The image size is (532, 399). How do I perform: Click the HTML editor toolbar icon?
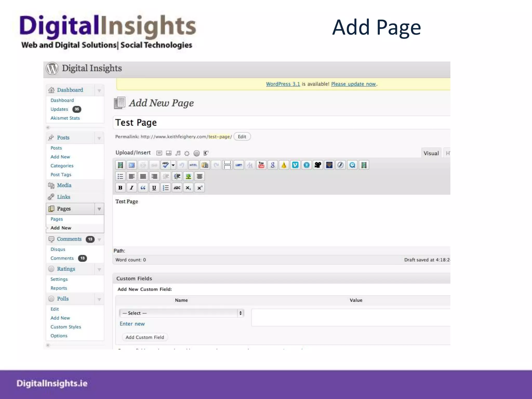[x=193, y=165]
